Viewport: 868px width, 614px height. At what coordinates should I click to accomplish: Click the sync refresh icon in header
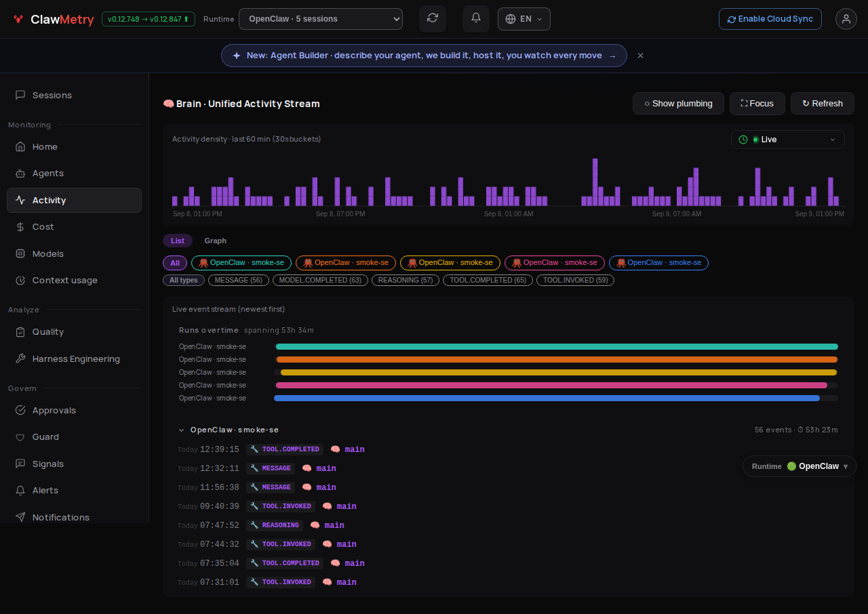[433, 19]
